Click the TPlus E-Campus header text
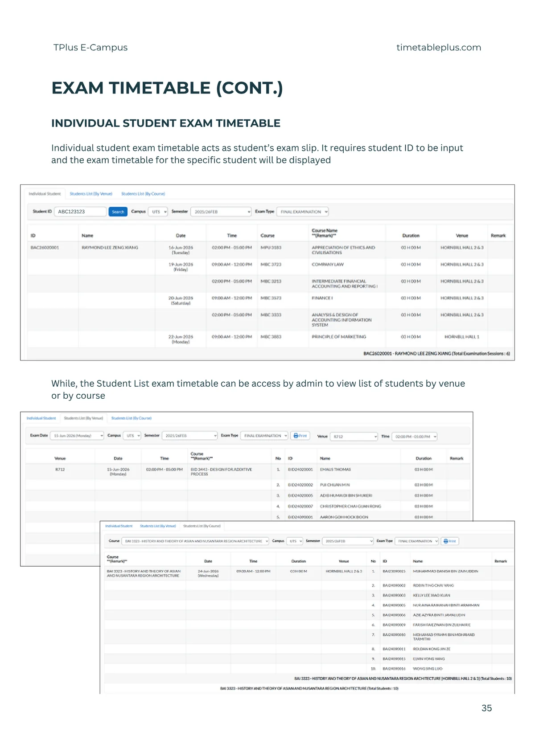Screen dimensions: 535x756 point(91,47)
